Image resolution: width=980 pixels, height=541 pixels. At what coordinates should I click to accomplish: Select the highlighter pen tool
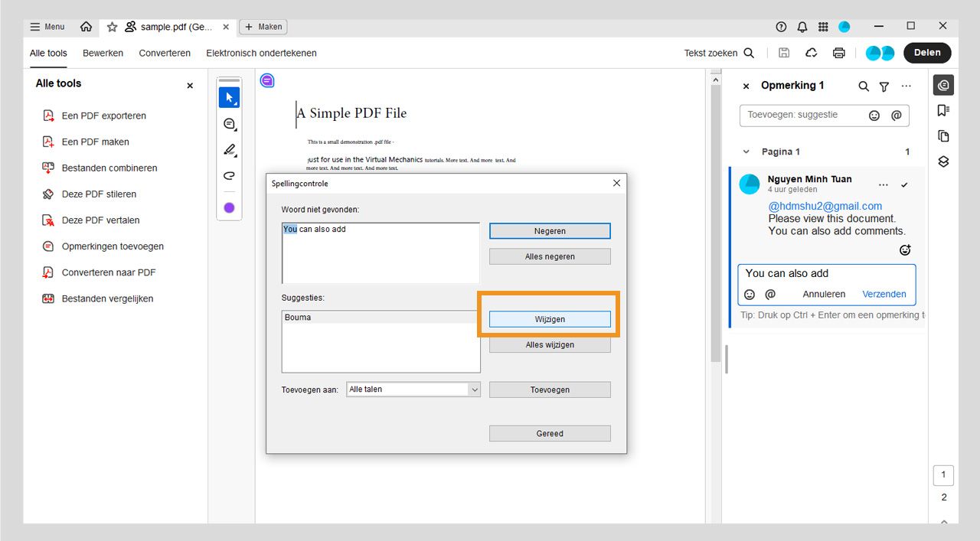point(229,150)
